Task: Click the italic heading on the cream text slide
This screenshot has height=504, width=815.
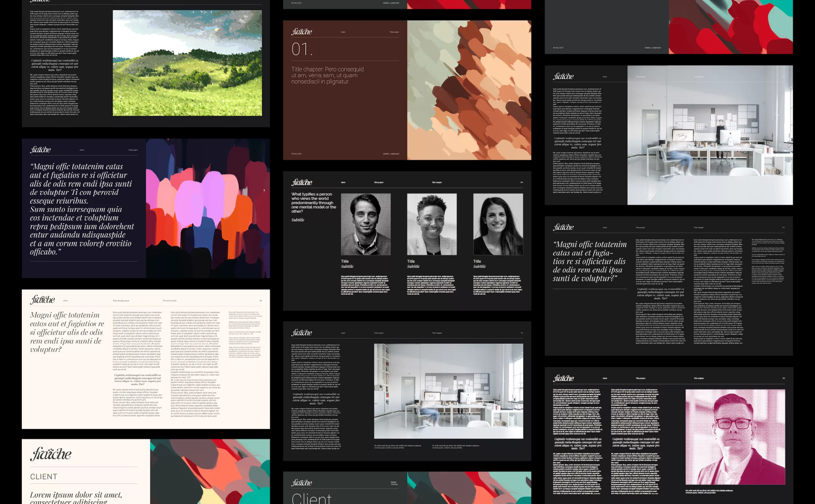Action: [67, 332]
